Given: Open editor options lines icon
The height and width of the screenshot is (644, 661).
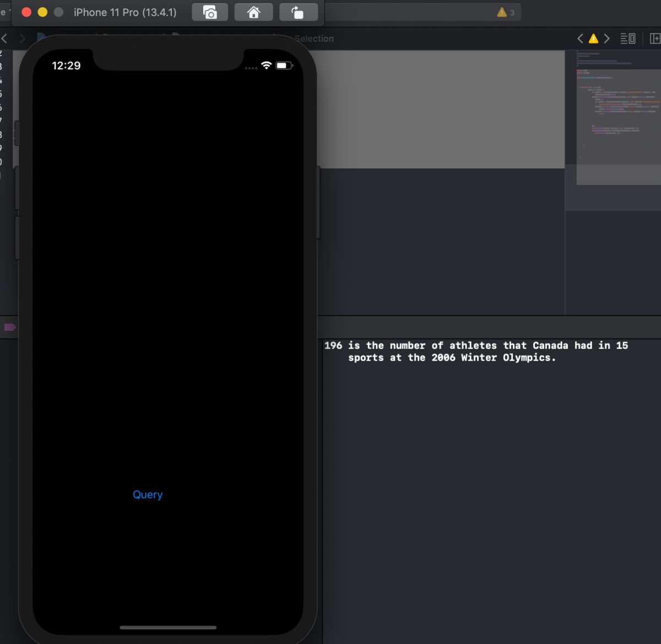Looking at the screenshot, I should pyautogui.click(x=628, y=39).
